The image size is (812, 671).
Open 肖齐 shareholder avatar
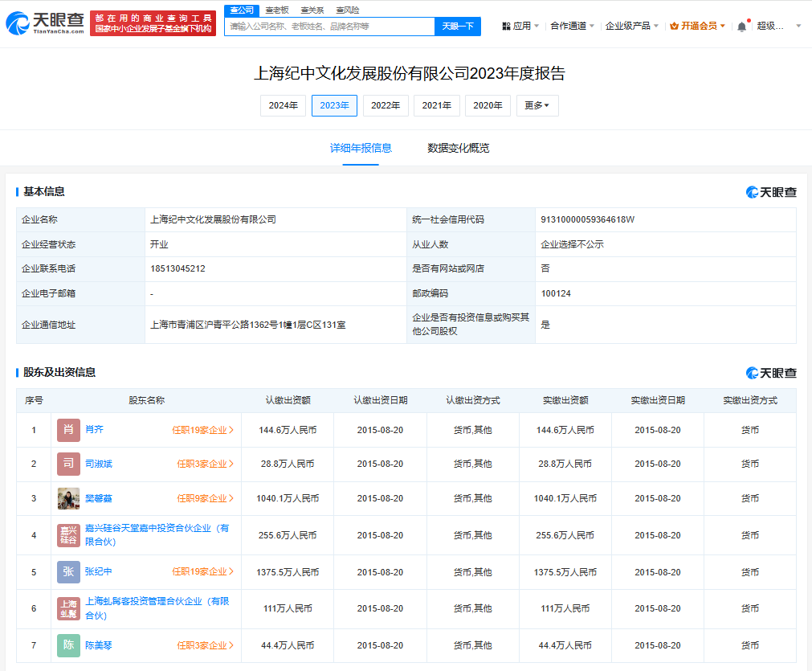coord(68,430)
